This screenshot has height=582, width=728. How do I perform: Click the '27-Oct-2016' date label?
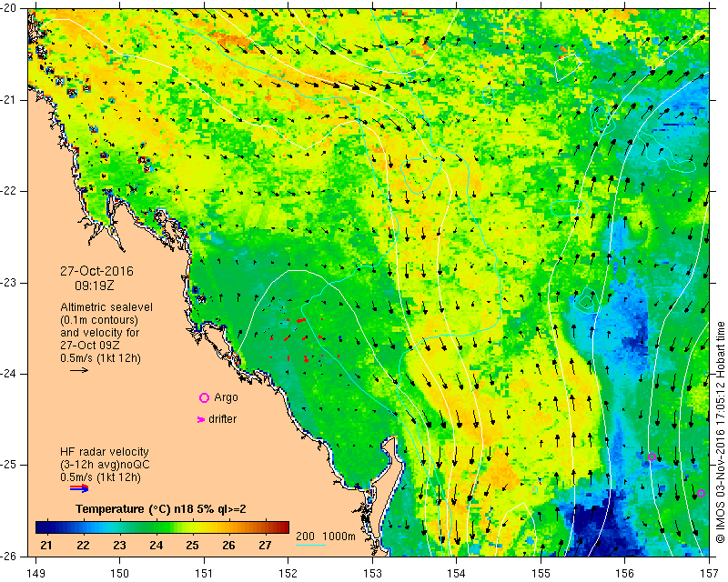pos(96,271)
